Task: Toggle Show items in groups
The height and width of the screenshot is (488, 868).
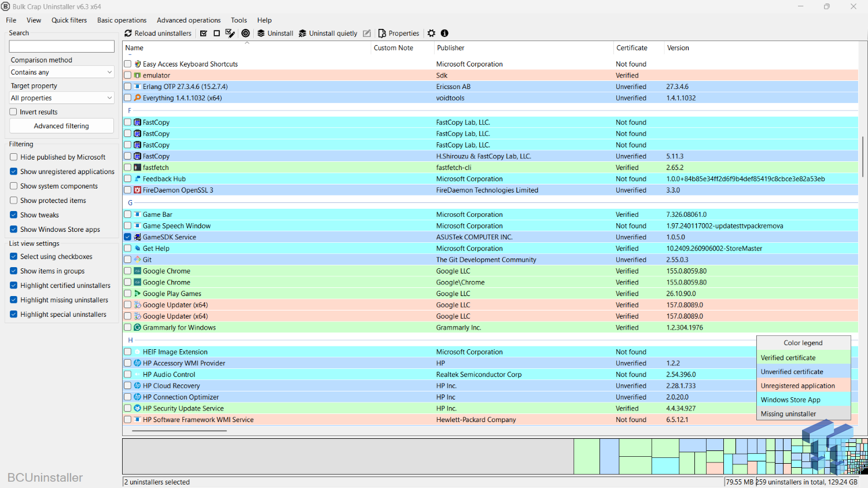Action: pos(13,271)
